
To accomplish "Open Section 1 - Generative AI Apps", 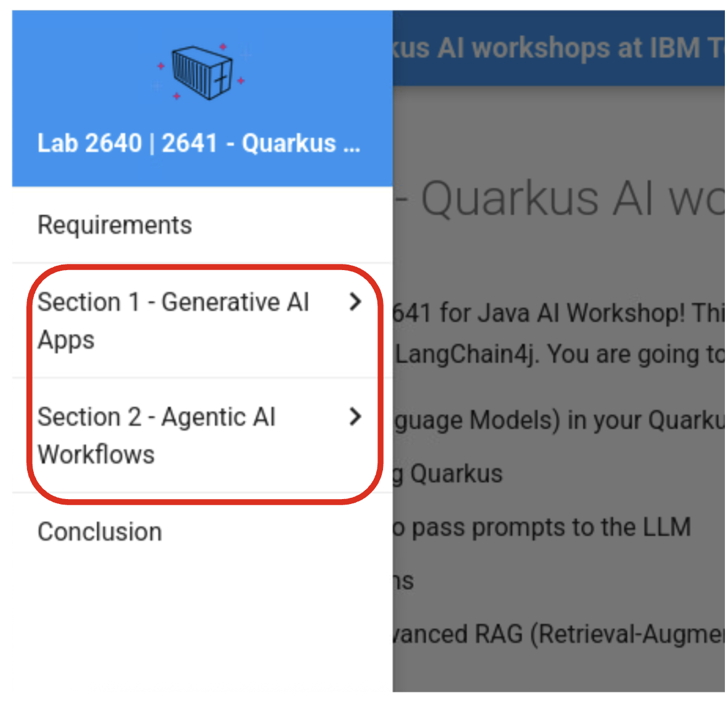I will [173, 320].
